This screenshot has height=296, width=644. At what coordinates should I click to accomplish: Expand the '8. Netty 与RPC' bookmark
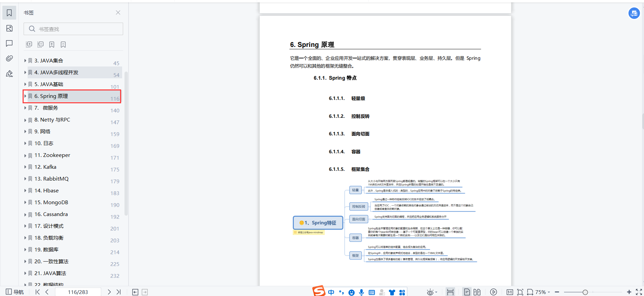(x=25, y=119)
